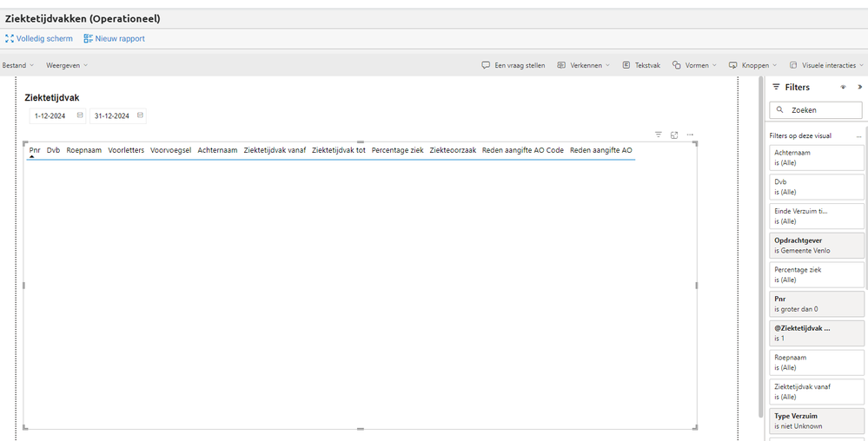Click the end date field 31-12-2024

[118, 115]
